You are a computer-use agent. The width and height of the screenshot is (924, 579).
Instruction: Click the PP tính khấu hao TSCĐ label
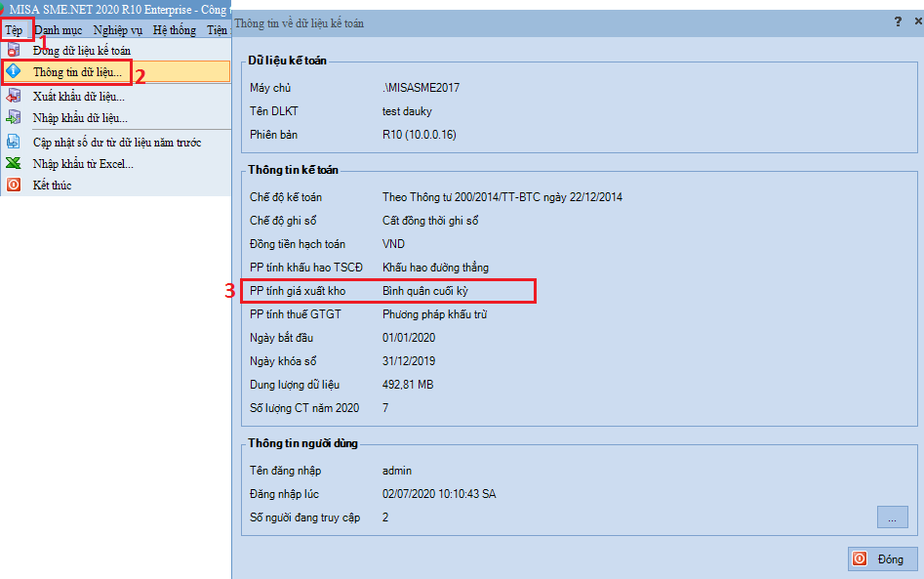pyautogui.click(x=306, y=268)
